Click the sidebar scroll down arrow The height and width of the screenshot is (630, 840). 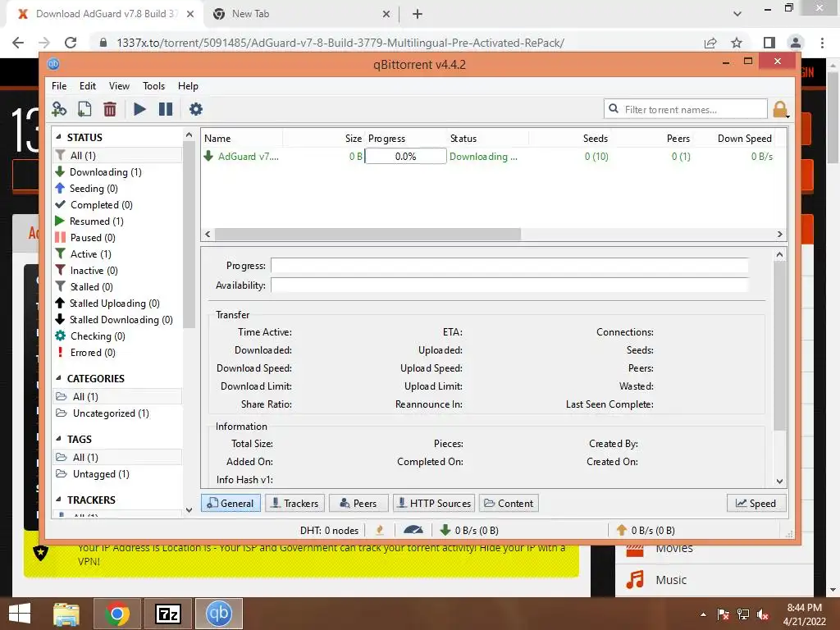(x=189, y=510)
